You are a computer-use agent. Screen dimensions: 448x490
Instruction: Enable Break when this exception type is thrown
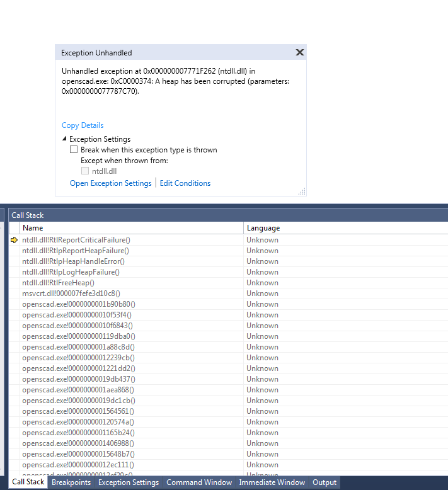tap(74, 150)
